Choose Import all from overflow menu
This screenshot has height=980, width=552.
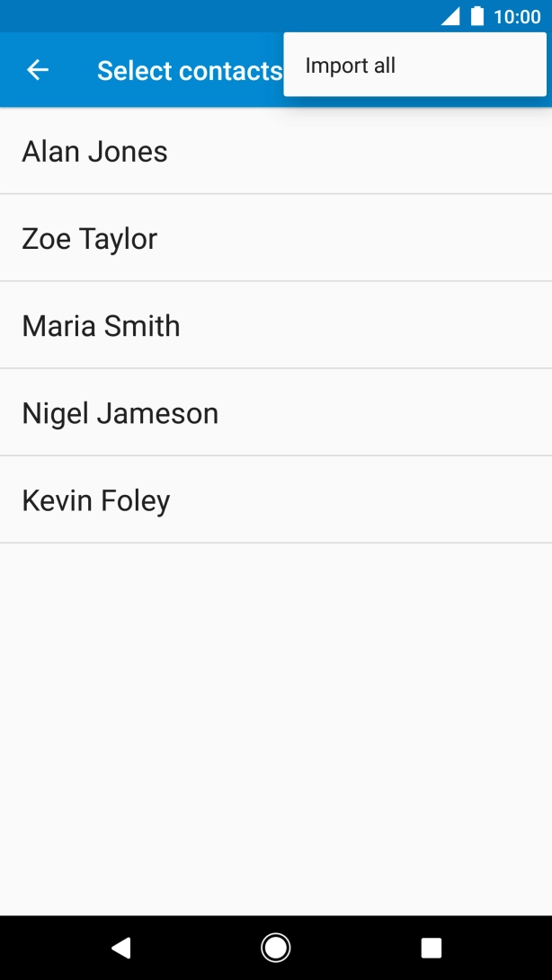tap(351, 66)
